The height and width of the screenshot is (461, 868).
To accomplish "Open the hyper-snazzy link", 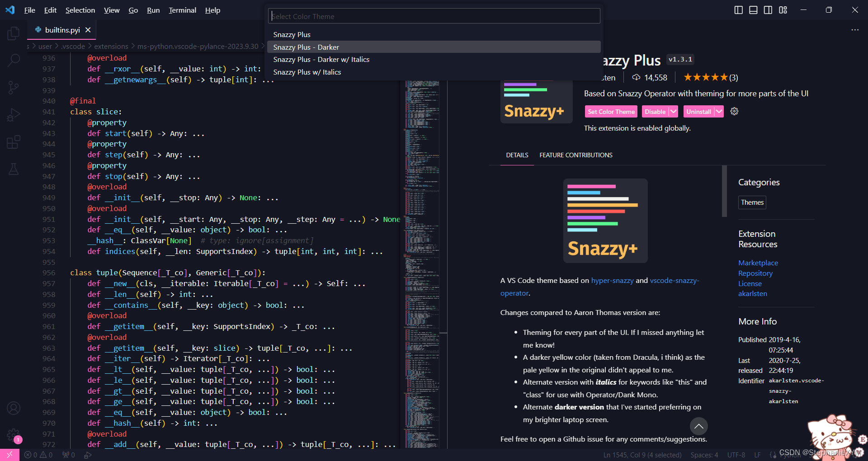I will tap(612, 280).
